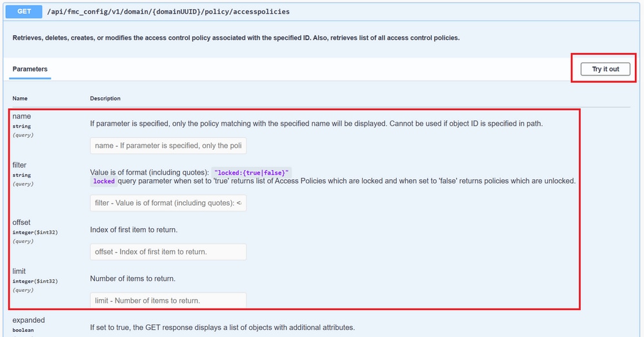Select the Parameters tab
Screen dimensions: 644x337
pos(30,69)
